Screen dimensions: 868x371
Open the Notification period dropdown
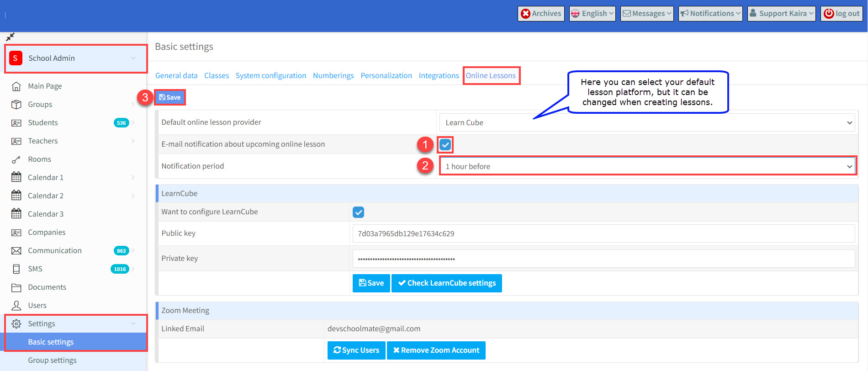coord(647,166)
